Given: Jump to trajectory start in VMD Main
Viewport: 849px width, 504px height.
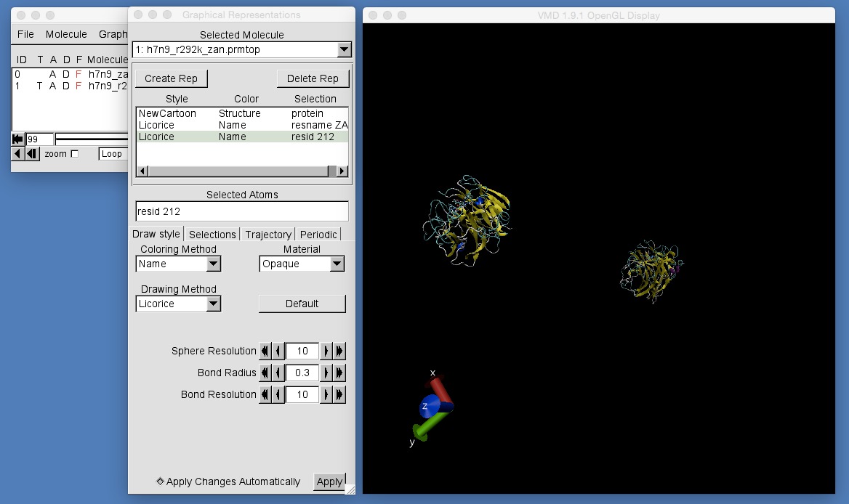Looking at the screenshot, I should click(17, 139).
